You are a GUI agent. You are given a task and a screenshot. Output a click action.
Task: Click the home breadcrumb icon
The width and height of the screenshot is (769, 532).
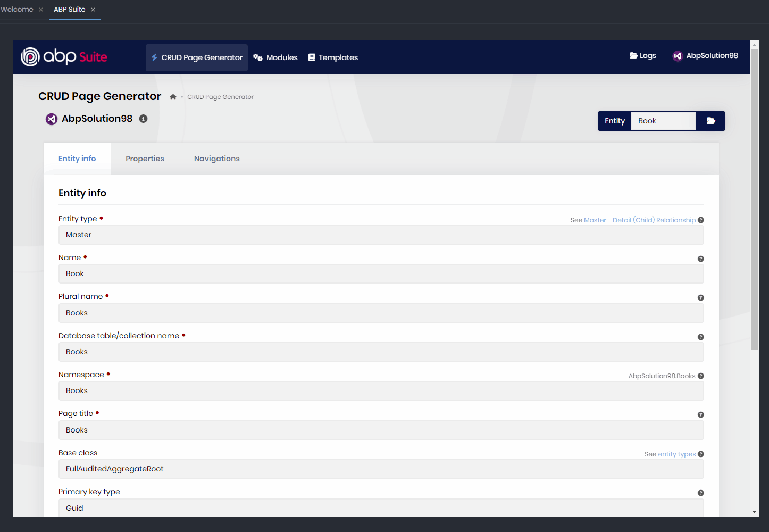173,97
